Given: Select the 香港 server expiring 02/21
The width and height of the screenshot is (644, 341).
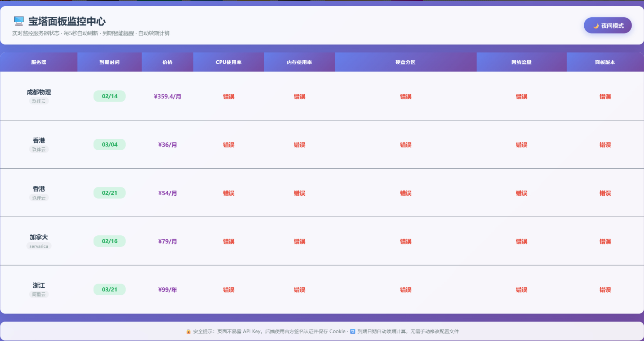Looking at the screenshot, I should pos(39,189).
